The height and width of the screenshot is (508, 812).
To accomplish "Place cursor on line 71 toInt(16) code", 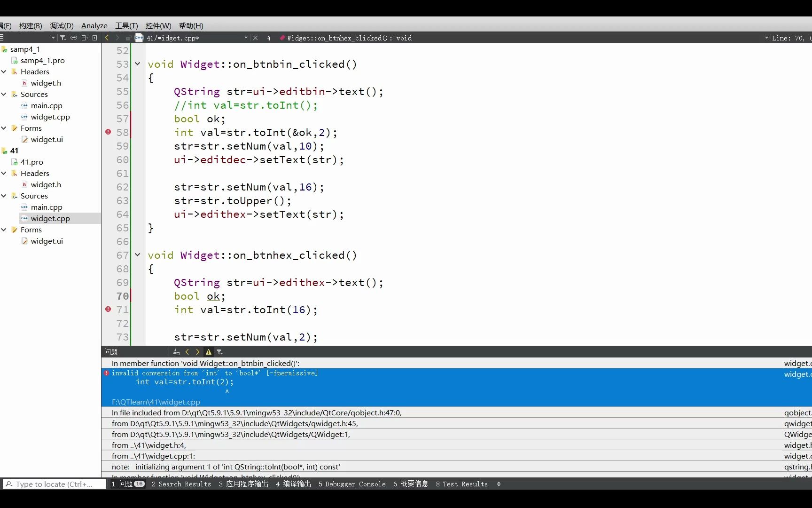I will 285,310.
